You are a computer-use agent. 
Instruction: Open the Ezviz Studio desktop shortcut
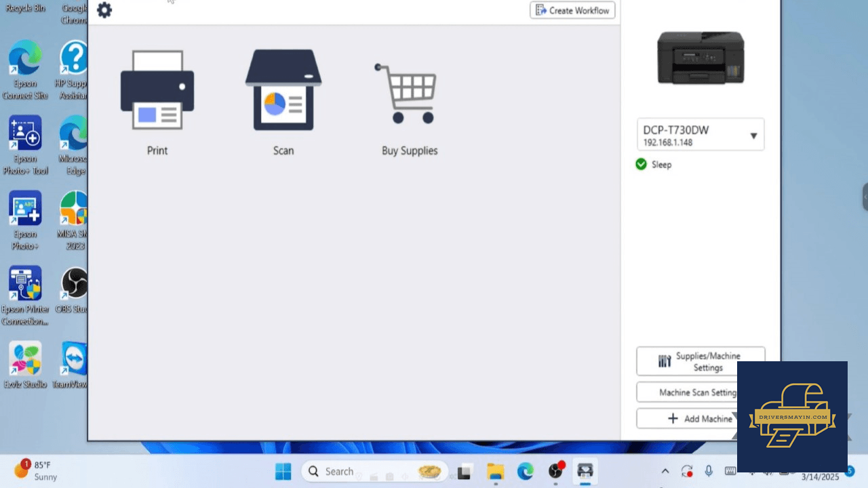[x=25, y=365]
